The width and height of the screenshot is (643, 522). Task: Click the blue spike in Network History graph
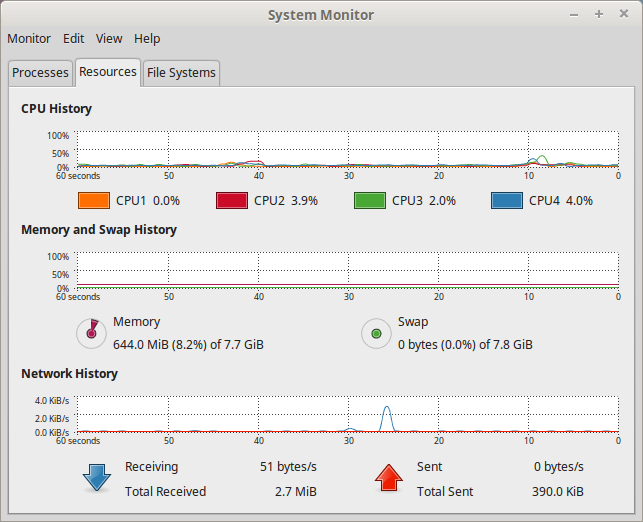[387, 418]
